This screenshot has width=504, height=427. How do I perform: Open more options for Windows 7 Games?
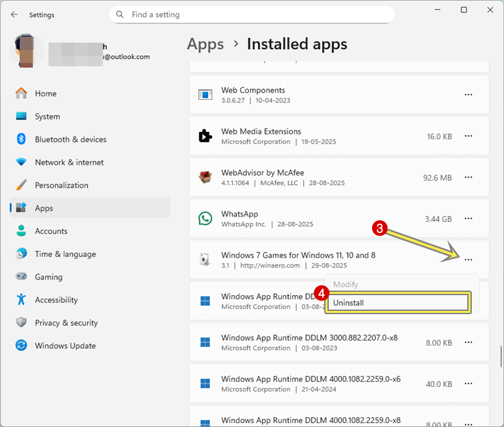point(469,260)
